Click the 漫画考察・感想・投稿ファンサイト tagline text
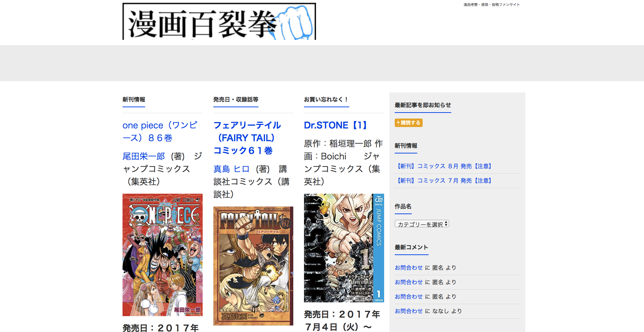Viewport: 644px width, 332px height. [x=491, y=5]
